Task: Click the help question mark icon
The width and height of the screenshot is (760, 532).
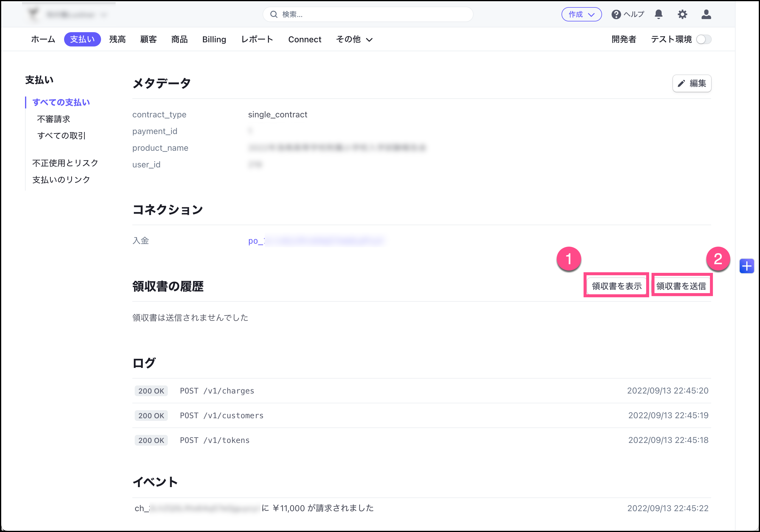Action: click(616, 14)
